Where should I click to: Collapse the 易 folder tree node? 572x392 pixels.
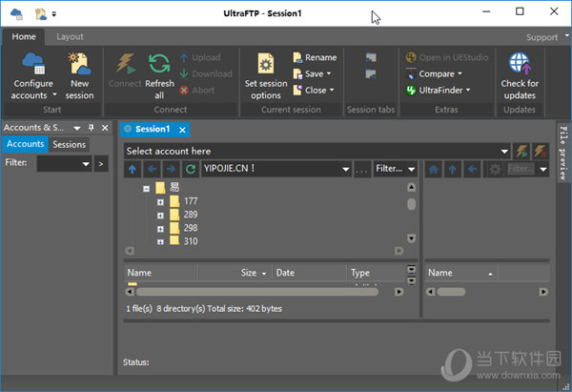pos(146,189)
